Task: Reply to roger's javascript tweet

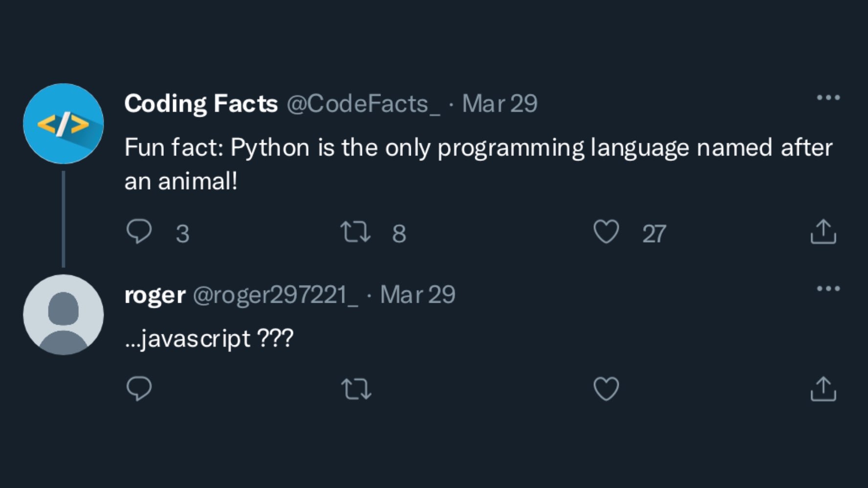Action: tap(139, 389)
